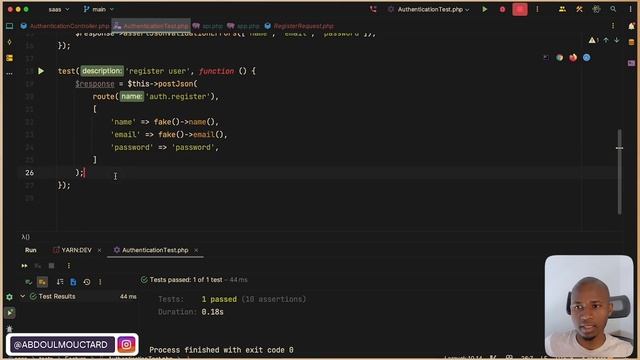Show more tool windows via the ellipsis icon
This screenshot has height=360, width=640.
pyautogui.click(x=9, y=74)
